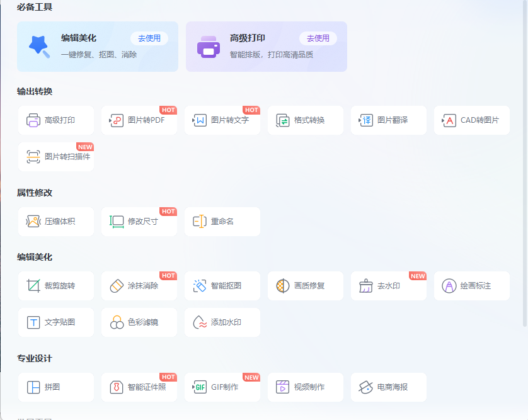Open the 图片转PDF conversion tool
Screen dimensions: 528x420
pos(139,120)
